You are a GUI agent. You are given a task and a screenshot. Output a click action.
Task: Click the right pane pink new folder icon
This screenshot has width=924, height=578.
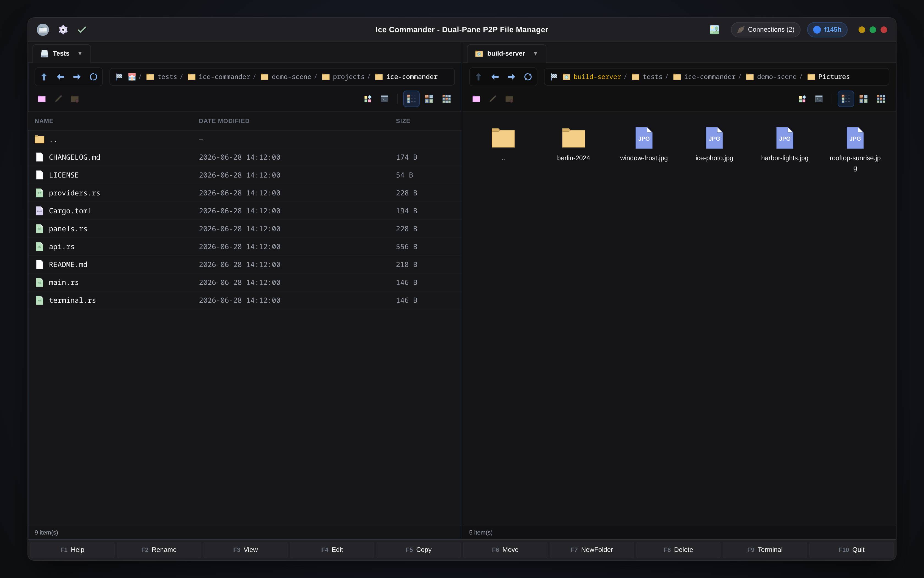(x=476, y=99)
